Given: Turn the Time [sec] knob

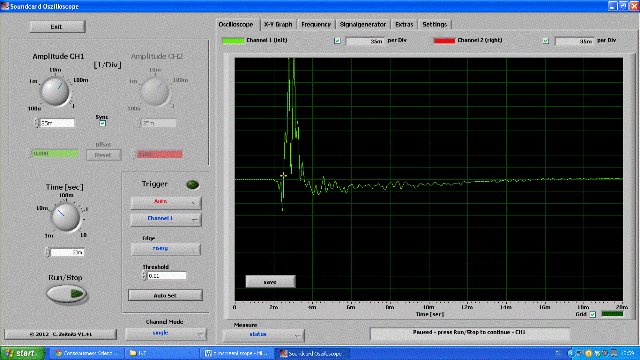Looking at the screenshot, I should click(x=65, y=217).
